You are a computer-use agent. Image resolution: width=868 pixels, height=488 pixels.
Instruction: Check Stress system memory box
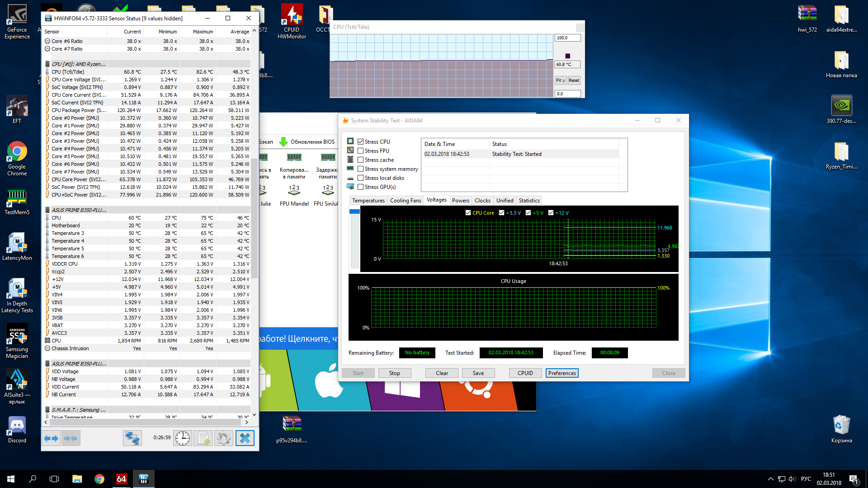361,169
